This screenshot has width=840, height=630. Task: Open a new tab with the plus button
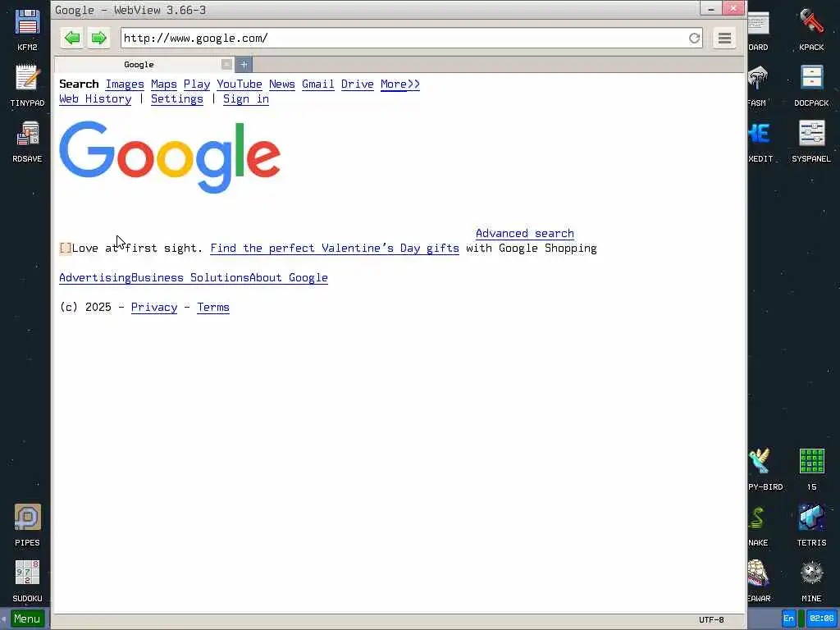[244, 64]
